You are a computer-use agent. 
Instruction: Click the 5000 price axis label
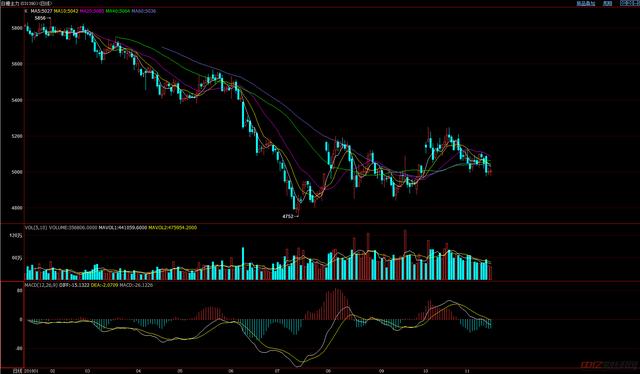(x=17, y=172)
